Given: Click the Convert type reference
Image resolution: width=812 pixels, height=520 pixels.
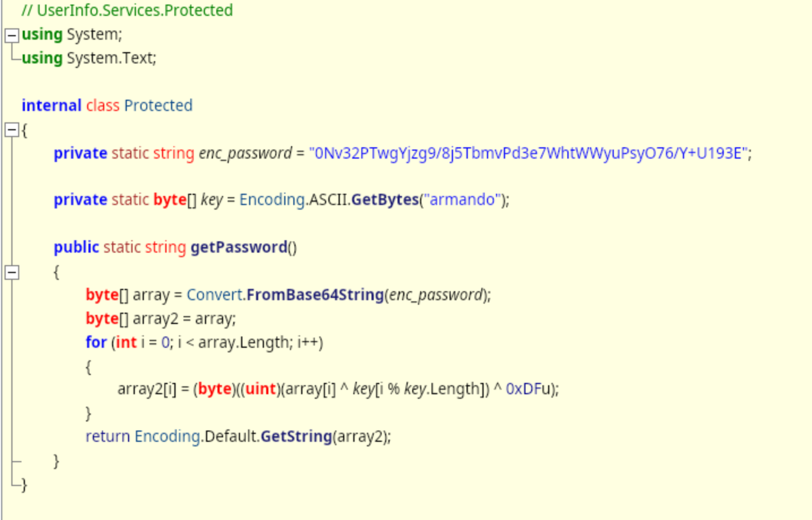Looking at the screenshot, I should (x=215, y=295).
